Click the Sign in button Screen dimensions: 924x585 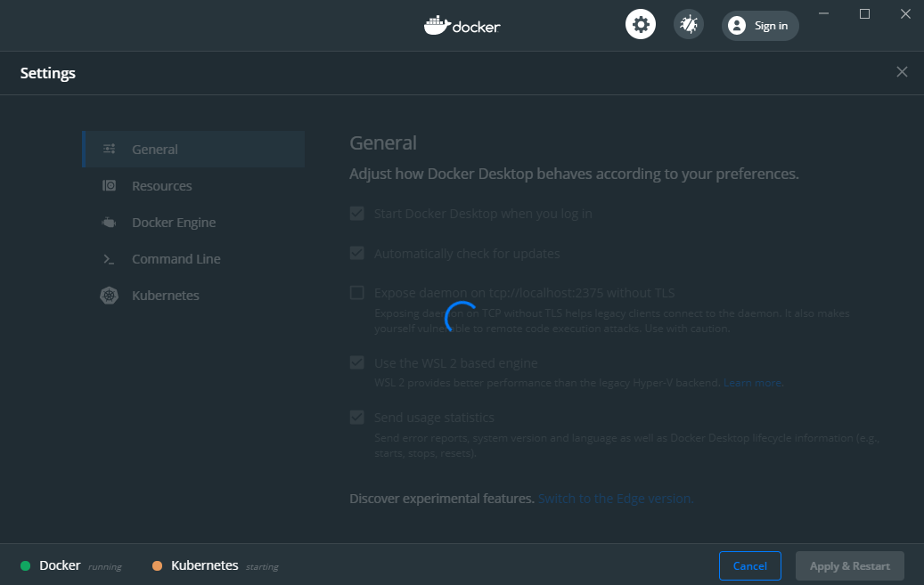tap(760, 25)
